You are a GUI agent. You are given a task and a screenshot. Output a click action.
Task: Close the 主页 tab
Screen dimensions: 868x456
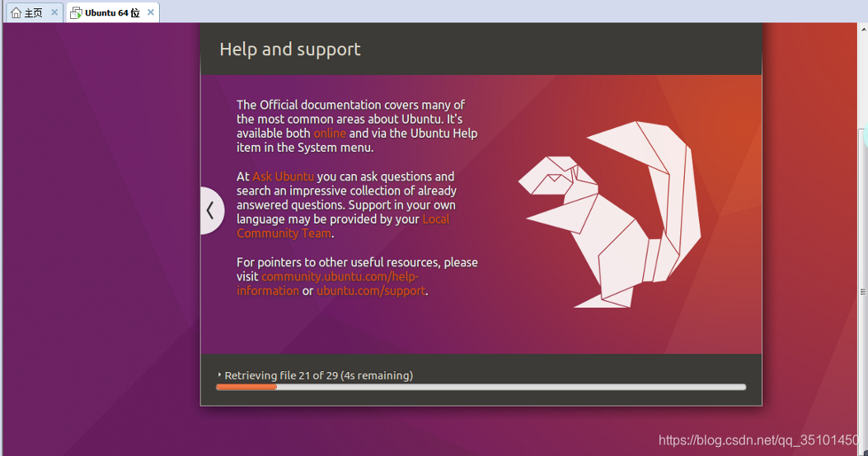(54, 12)
